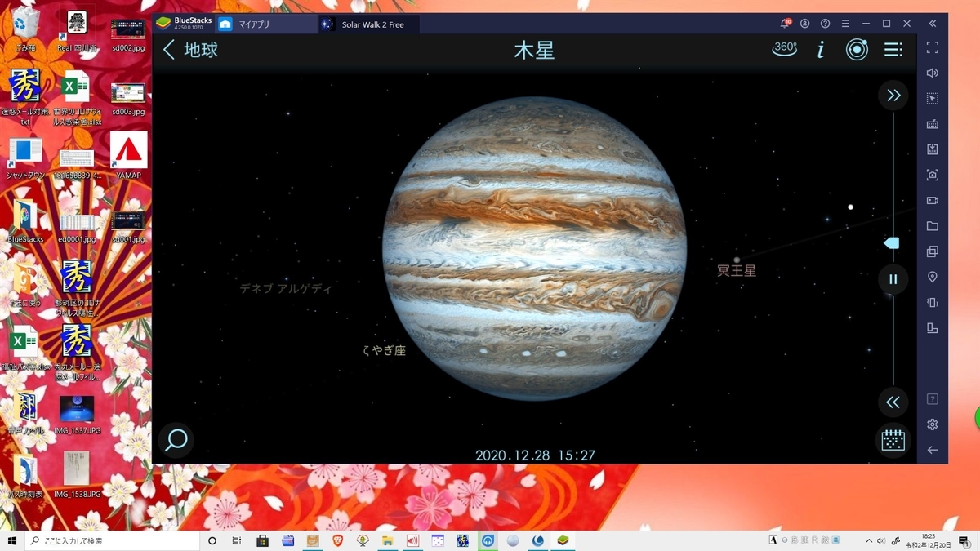The width and height of the screenshot is (980, 551).
Task: Select sd003.jpg on desktop
Action: (x=128, y=99)
